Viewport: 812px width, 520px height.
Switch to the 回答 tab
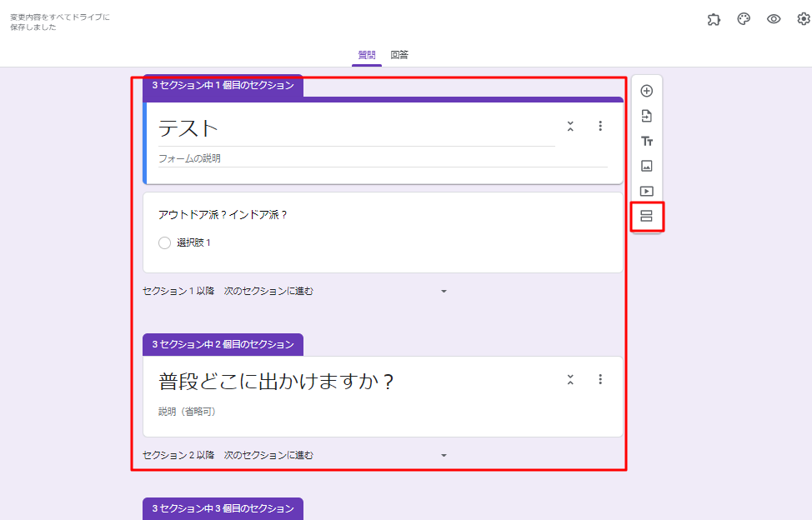(399, 55)
